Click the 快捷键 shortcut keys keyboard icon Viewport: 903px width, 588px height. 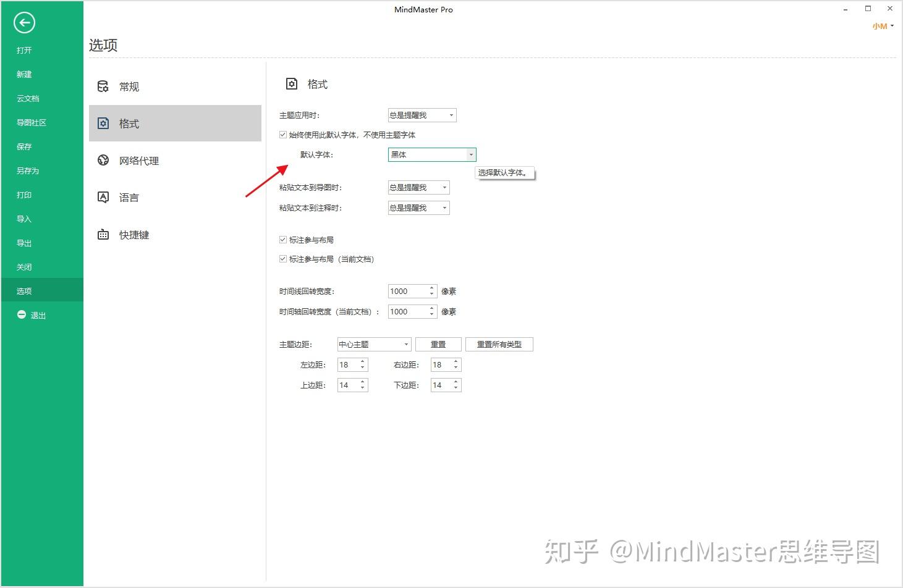(x=103, y=235)
